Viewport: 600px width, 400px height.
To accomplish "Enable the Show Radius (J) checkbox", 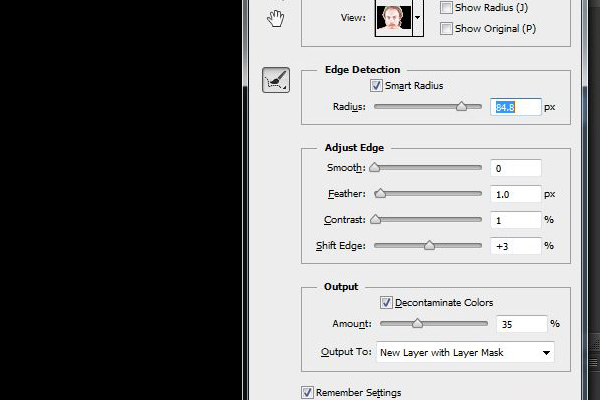I will pyautogui.click(x=446, y=7).
